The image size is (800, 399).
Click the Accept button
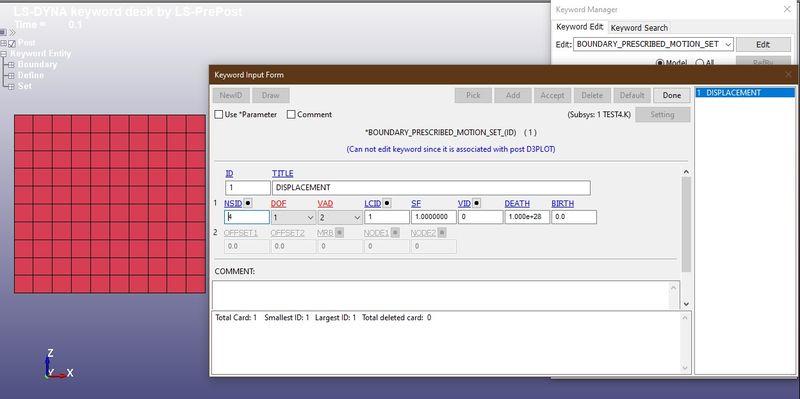[x=552, y=95]
